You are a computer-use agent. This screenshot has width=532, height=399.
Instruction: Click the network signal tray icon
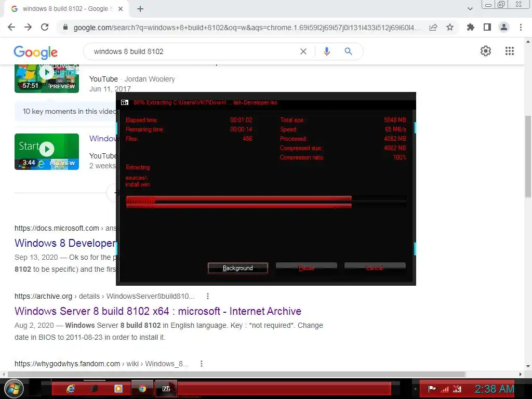coord(445,389)
